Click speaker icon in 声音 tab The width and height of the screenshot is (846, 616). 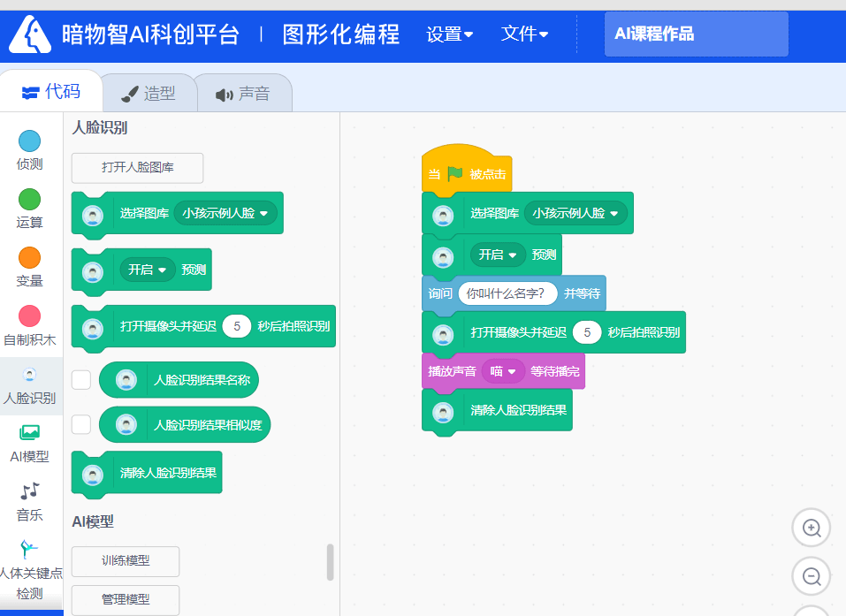tap(225, 95)
